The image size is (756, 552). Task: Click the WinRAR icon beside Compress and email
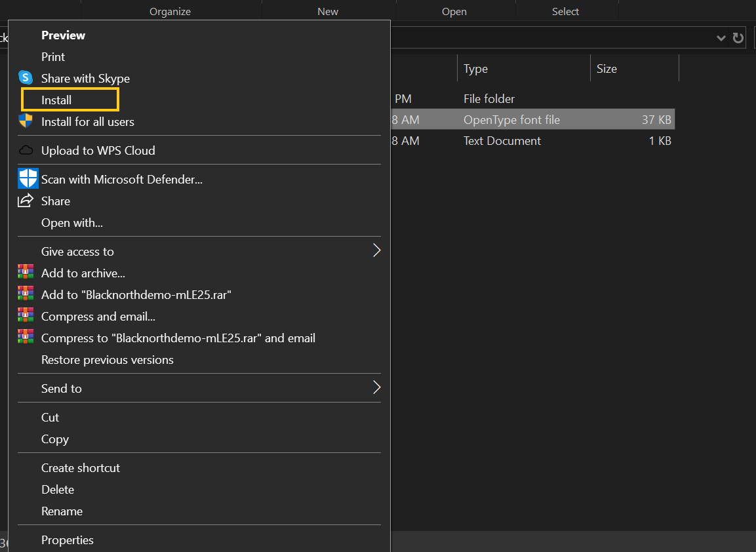27,316
